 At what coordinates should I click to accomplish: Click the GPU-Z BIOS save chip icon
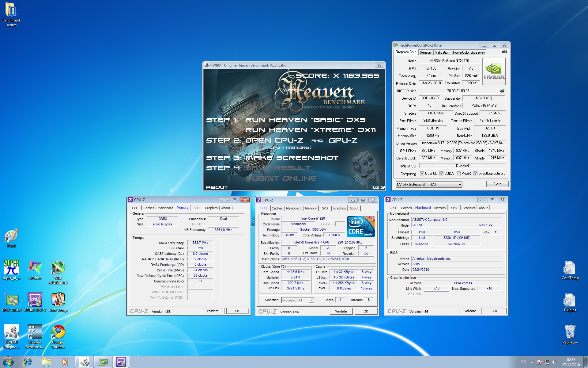tap(502, 91)
